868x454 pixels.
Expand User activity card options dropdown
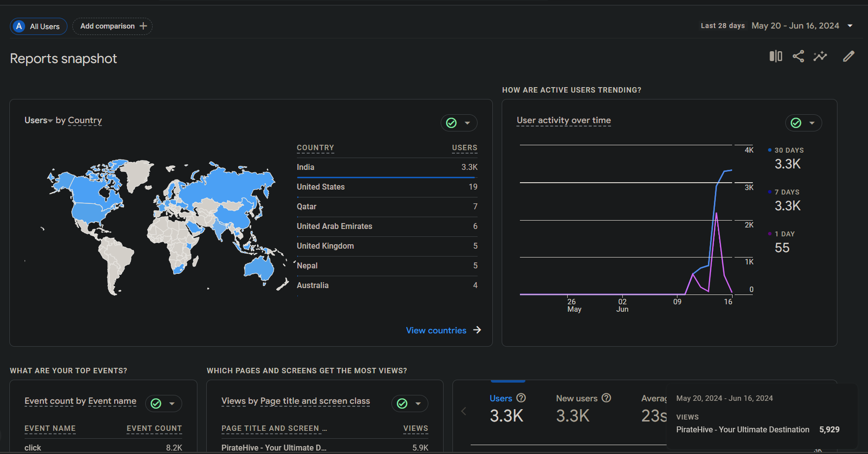(x=812, y=123)
